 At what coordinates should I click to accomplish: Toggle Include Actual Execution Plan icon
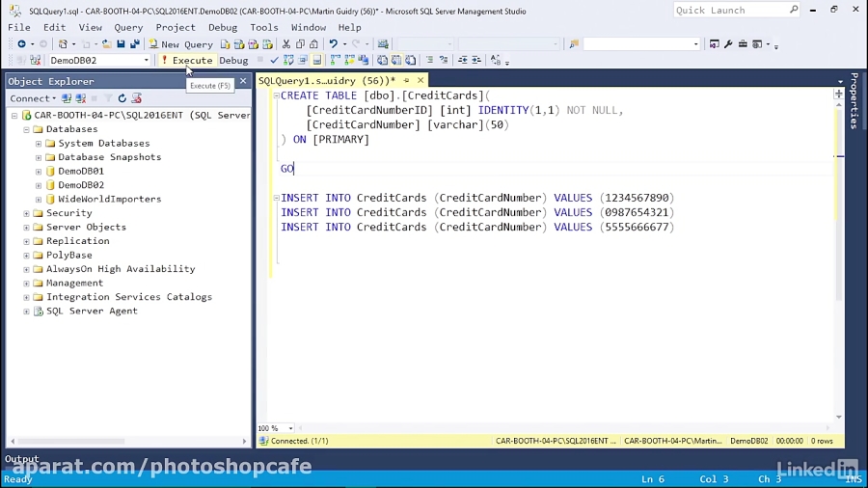click(x=335, y=61)
